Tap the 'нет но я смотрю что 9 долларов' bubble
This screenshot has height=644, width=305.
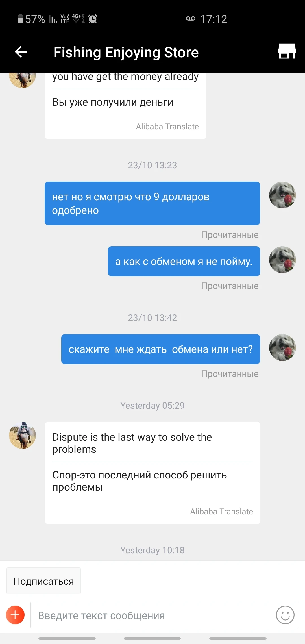tap(152, 203)
